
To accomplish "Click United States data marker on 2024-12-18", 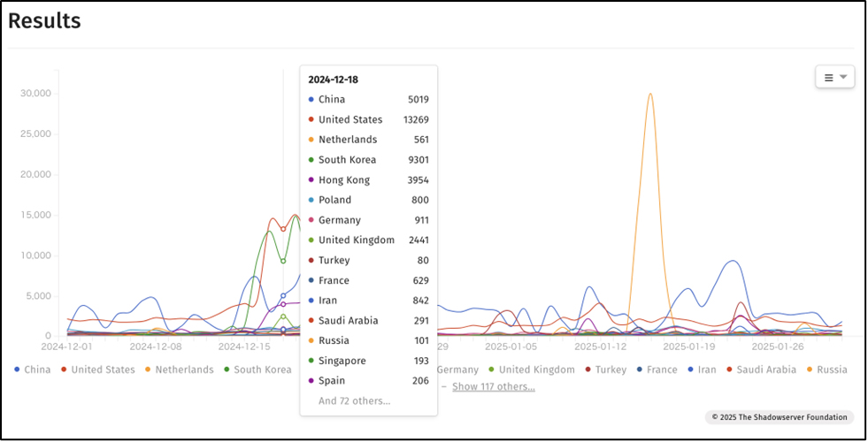I will coord(283,229).
